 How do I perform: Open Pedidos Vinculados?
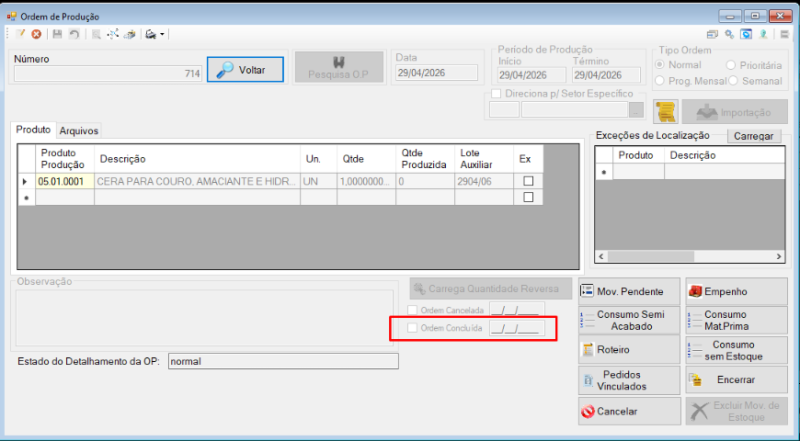tap(629, 380)
